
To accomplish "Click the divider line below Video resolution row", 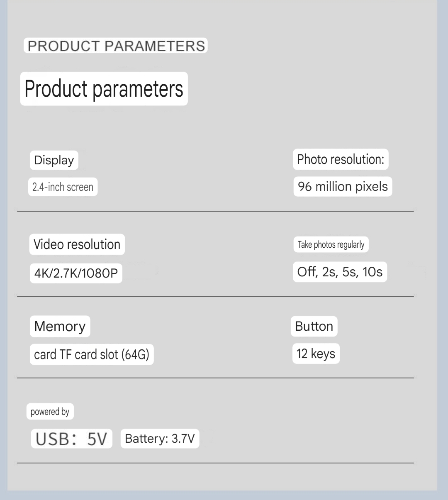I will (x=215, y=296).
